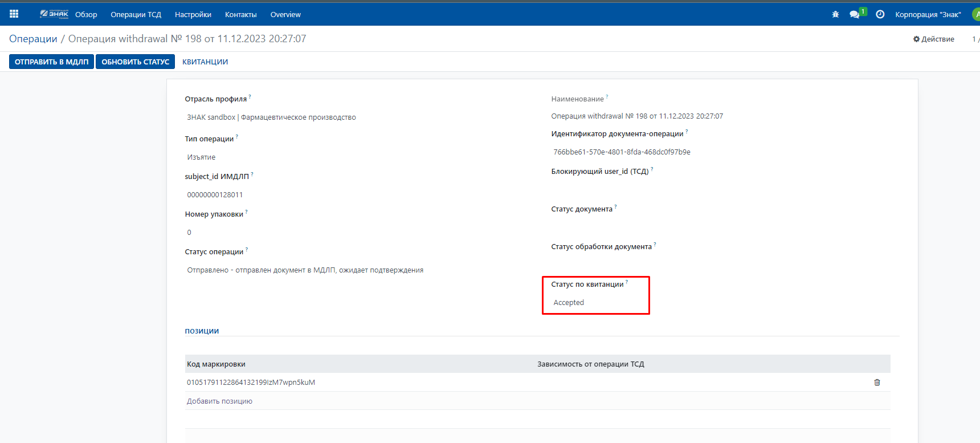Click the user avatar in top bar
This screenshot has height=443, width=980.
point(976,14)
